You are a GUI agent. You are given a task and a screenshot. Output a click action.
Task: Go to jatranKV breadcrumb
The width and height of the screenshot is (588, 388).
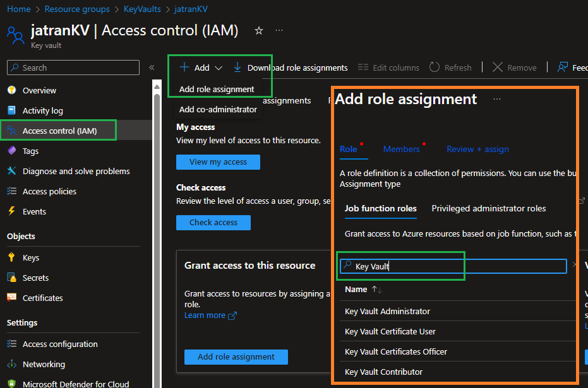pyautogui.click(x=191, y=9)
